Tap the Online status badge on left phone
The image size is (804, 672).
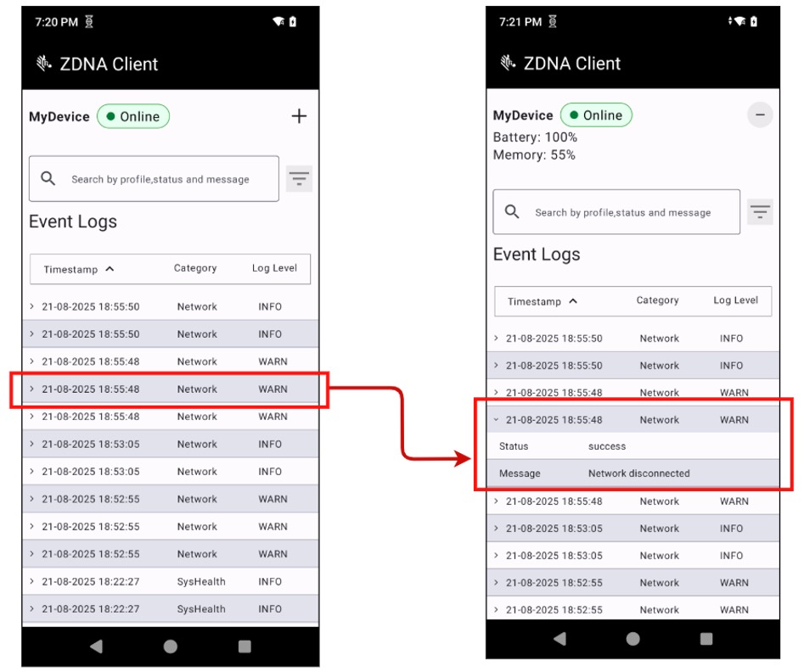[x=133, y=117]
